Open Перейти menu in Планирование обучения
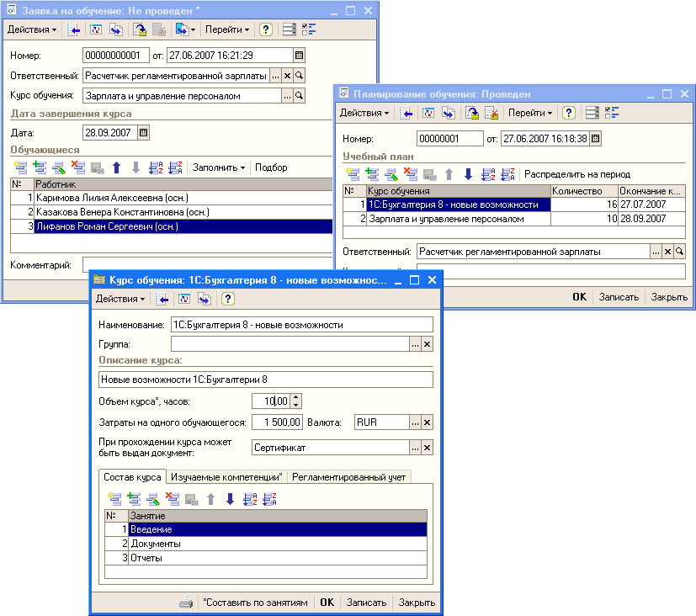 [530, 113]
